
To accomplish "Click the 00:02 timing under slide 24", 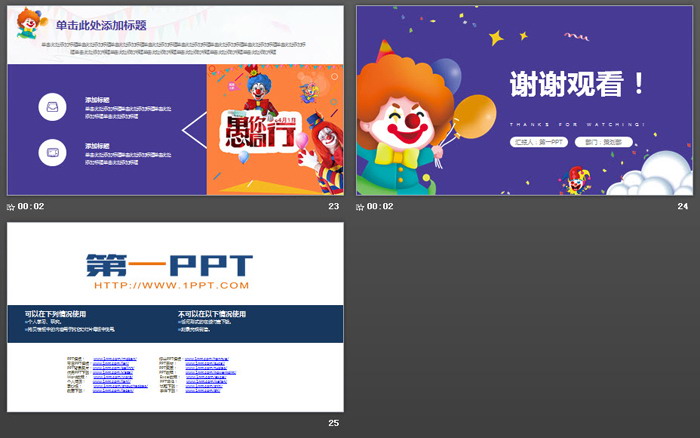I will coord(380,206).
